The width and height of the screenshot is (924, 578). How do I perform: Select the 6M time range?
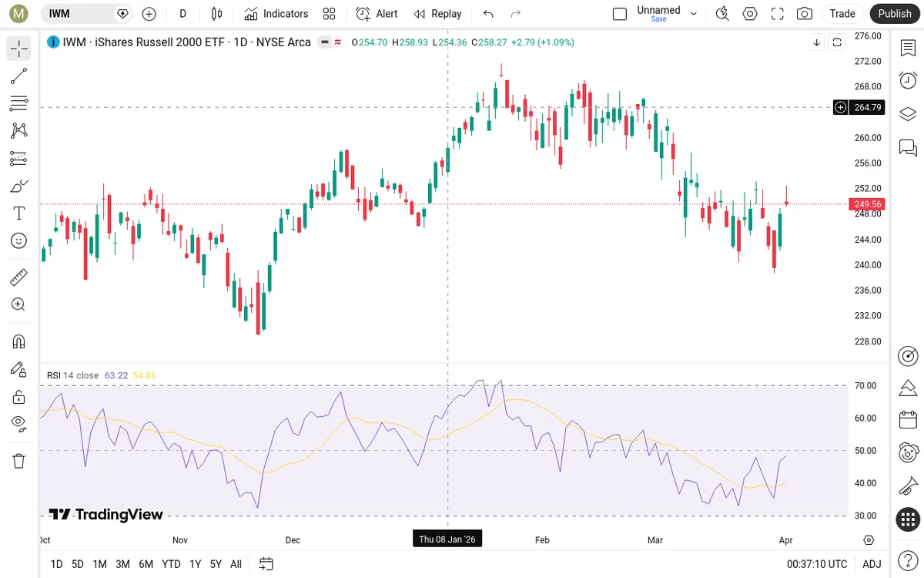coord(146,564)
